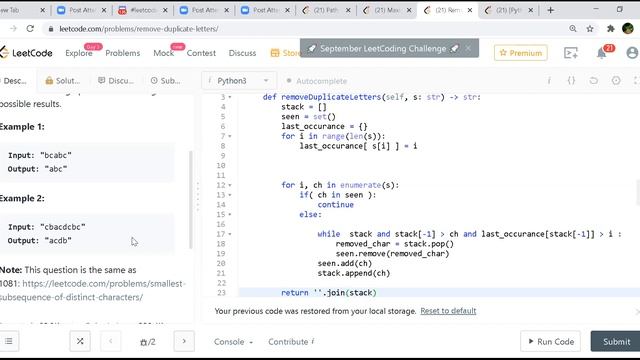Open the problem list icon
The image size is (640, 360).
[9, 341]
